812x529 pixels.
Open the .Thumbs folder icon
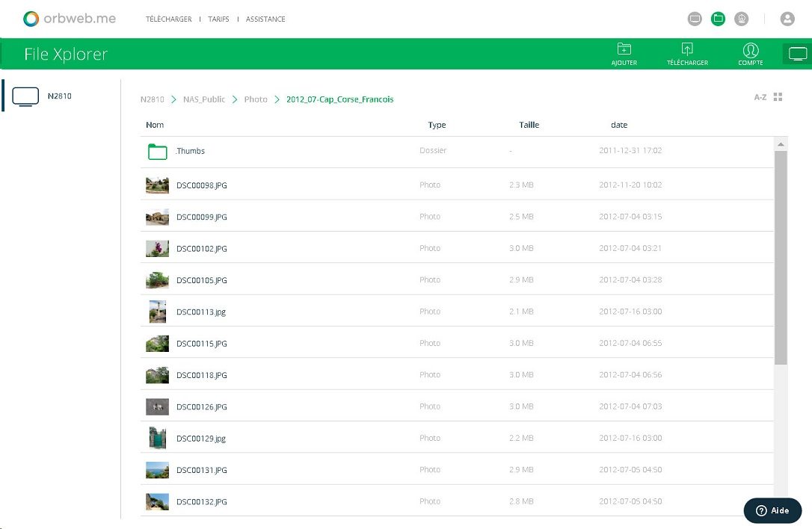coord(157,152)
